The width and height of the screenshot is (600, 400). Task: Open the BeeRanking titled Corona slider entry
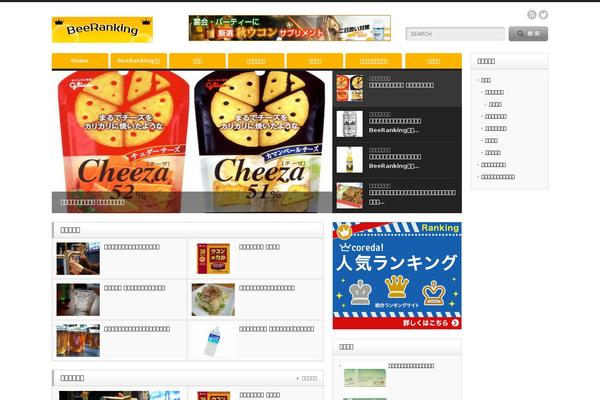[395, 161]
